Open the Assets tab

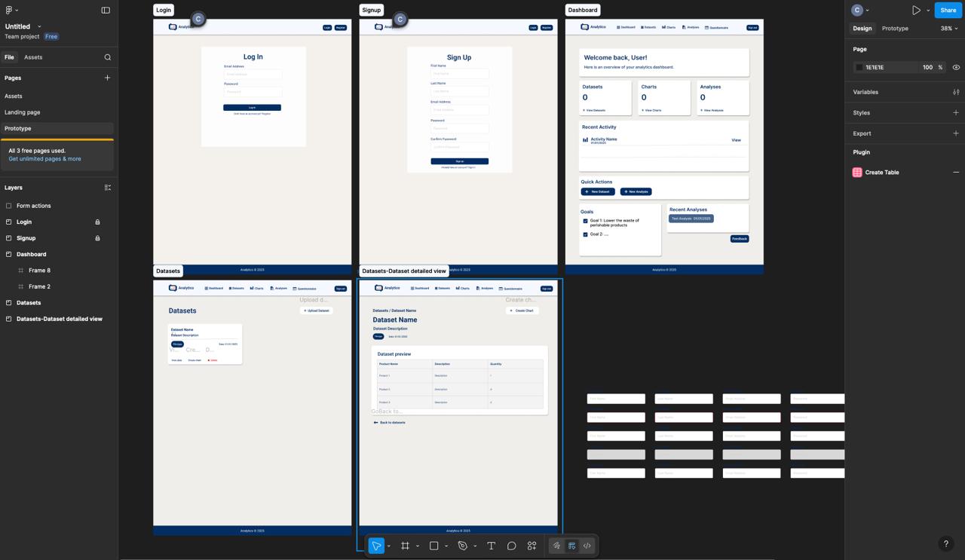(x=33, y=57)
